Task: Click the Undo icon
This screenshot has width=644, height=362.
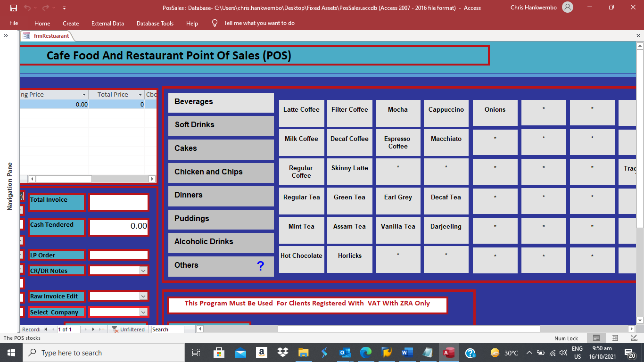Action: point(27,7)
